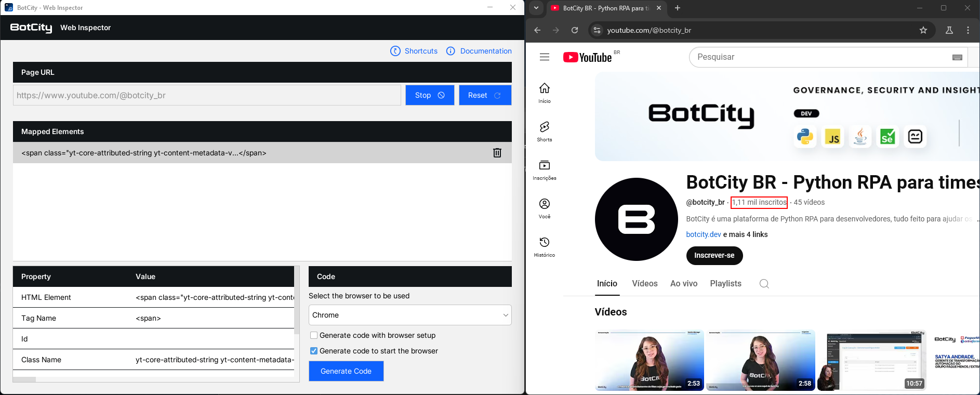Open YouTube hamburger guide menu
980x395 pixels.
tap(544, 57)
